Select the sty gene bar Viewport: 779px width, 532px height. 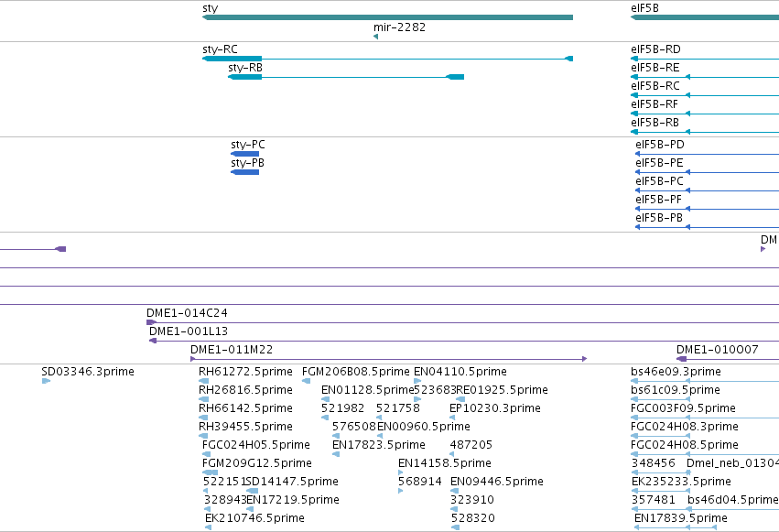pos(387,17)
